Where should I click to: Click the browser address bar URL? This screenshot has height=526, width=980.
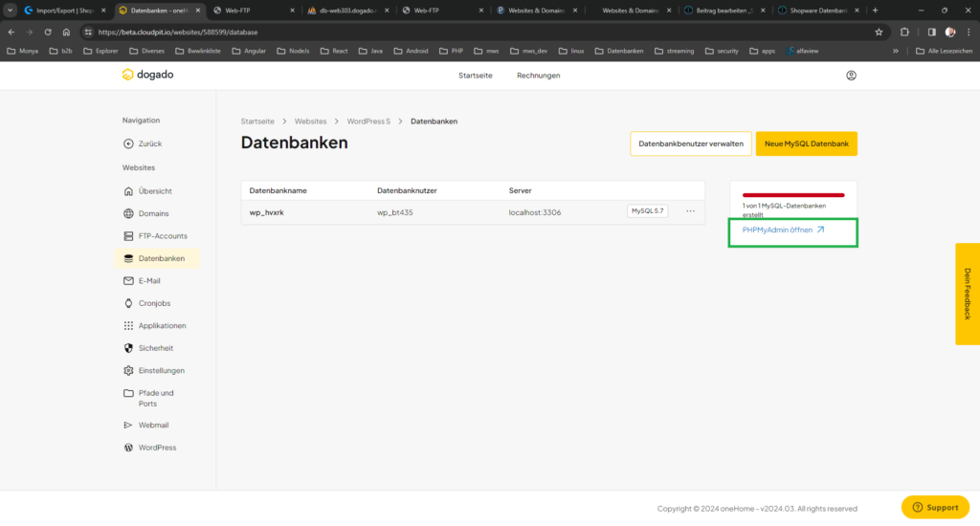pos(177,32)
